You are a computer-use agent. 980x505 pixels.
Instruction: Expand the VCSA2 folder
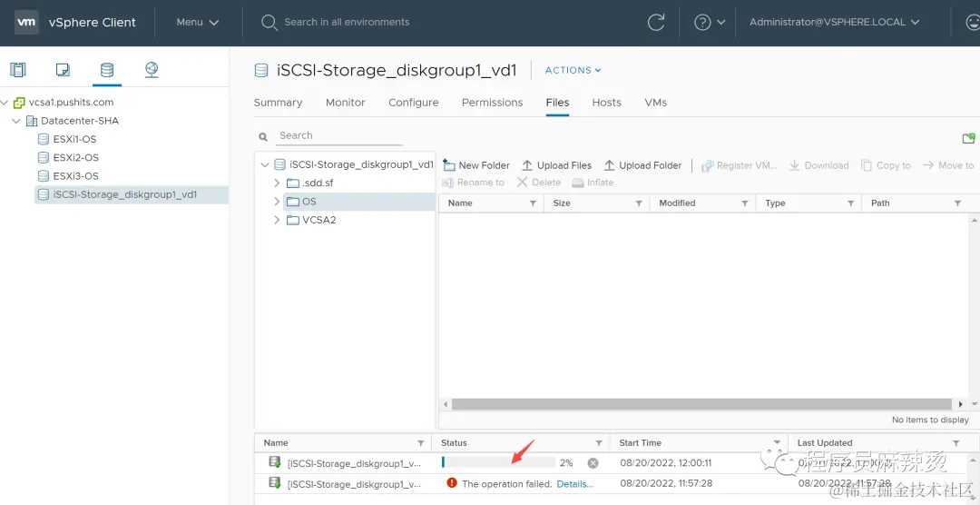pyautogui.click(x=277, y=221)
